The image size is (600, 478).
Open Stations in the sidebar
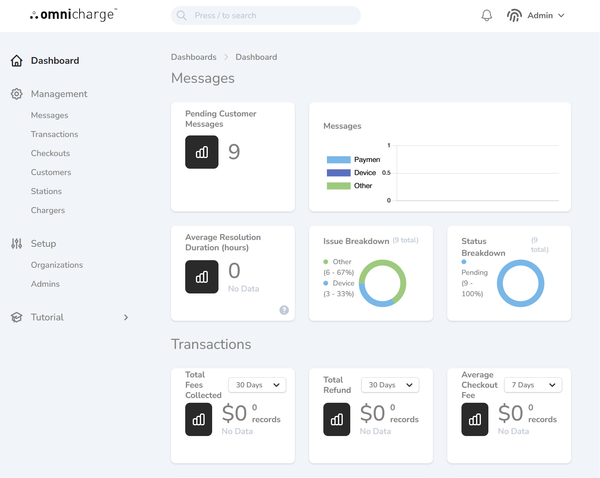point(46,191)
